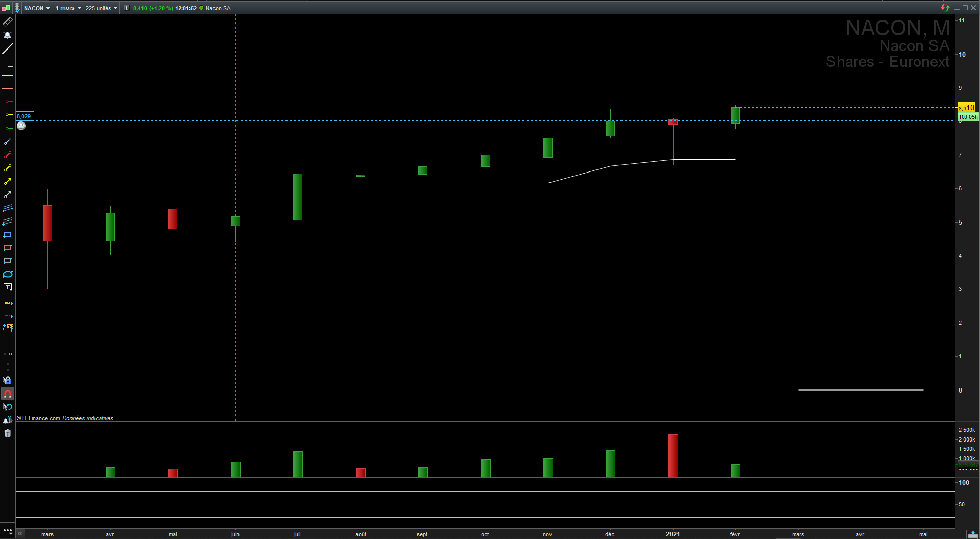Viewport: 980px width, 539px height.
Task: Click the 'juin' time axis label
Action: pos(235,534)
